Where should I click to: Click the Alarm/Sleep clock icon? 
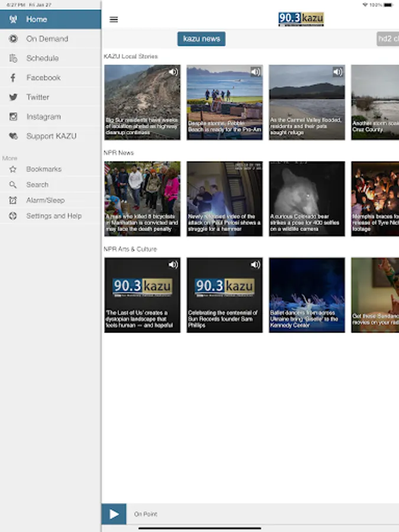(x=13, y=200)
